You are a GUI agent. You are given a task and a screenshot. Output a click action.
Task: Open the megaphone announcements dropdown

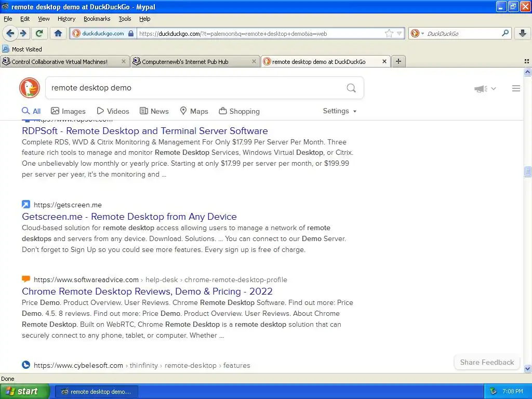click(x=485, y=88)
